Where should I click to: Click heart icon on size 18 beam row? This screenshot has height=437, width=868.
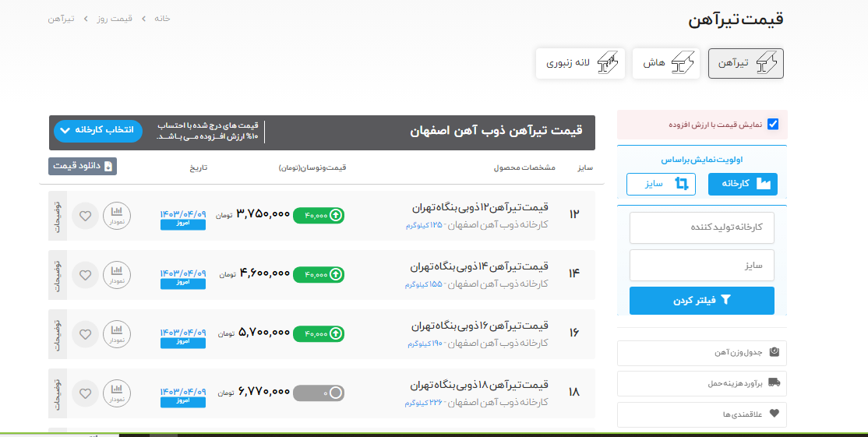pos(85,393)
